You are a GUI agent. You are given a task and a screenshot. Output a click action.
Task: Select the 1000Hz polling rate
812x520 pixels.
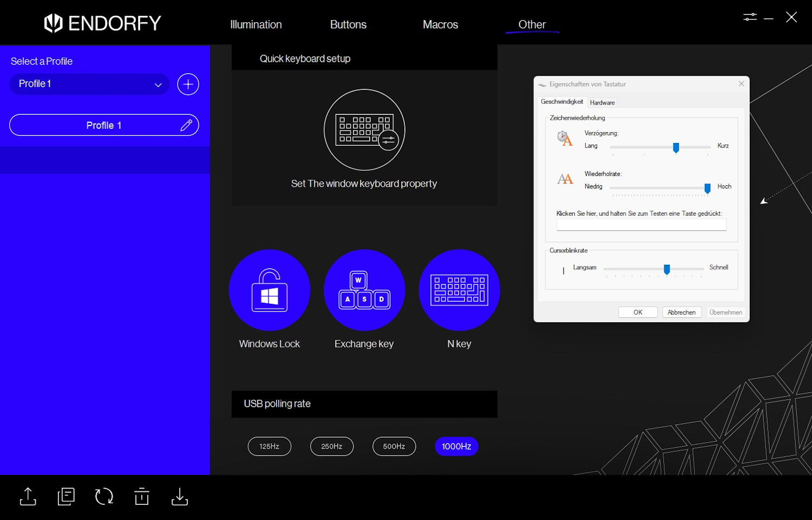tap(456, 446)
